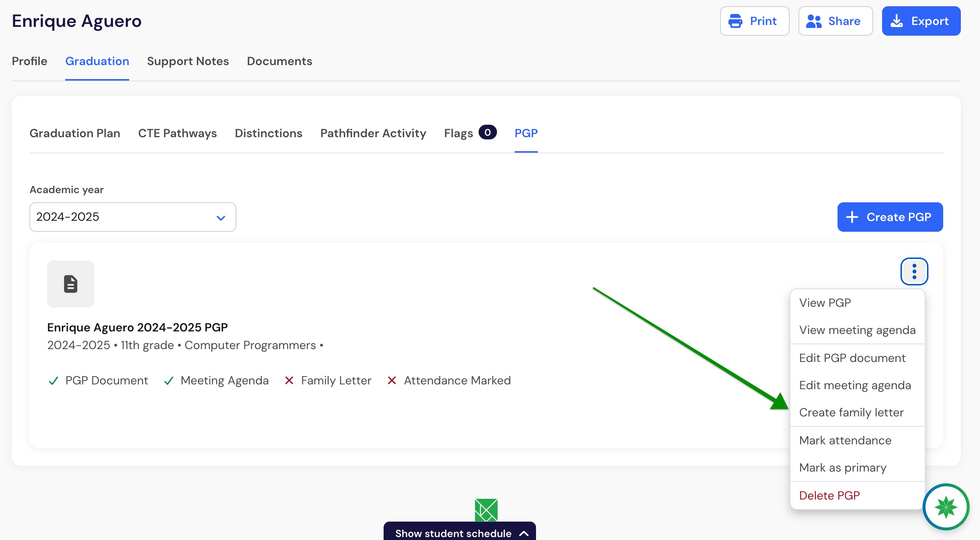Click the Flags count badge showing 0

click(x=487, y=133)
